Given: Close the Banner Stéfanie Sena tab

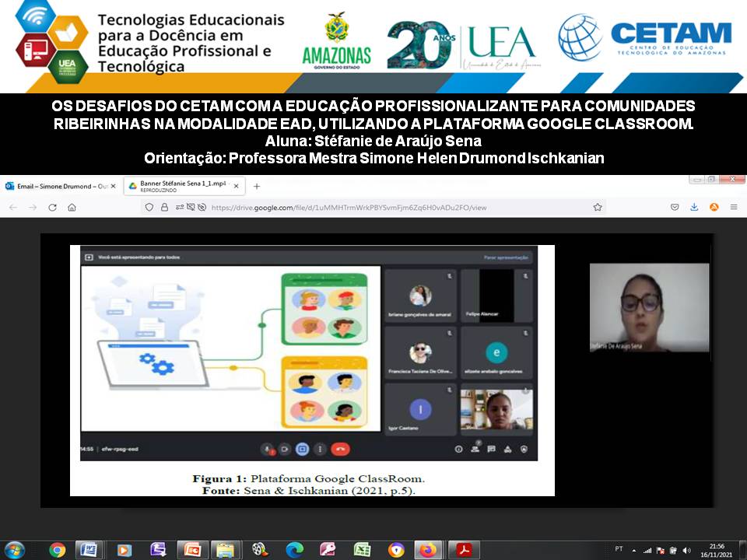Looking at the screenshot, I should 236,186.
